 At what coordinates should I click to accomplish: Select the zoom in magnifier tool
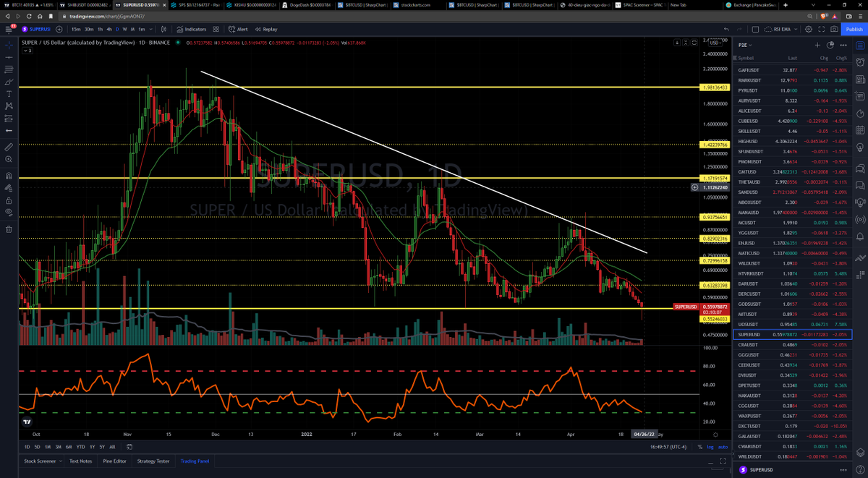click(8, 158)
